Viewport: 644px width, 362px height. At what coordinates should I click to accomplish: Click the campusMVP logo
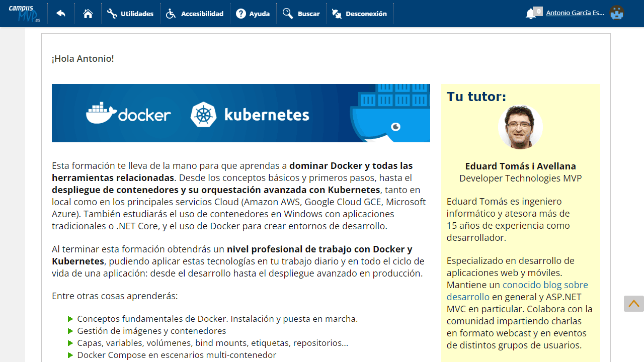(24, 14)
